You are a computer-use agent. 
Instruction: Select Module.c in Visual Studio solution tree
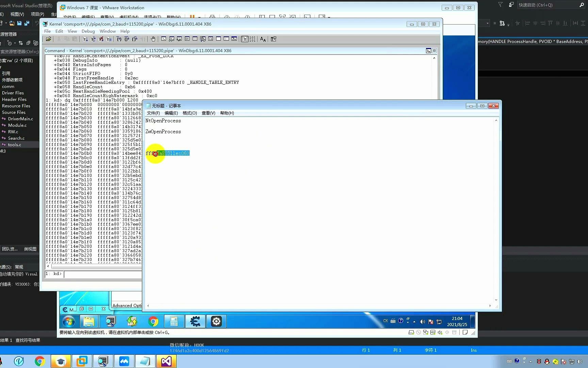click(x=17, y=125)
